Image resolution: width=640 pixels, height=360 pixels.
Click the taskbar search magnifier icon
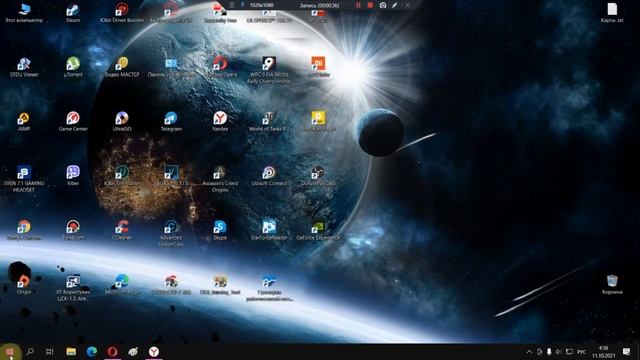(30, 351)
